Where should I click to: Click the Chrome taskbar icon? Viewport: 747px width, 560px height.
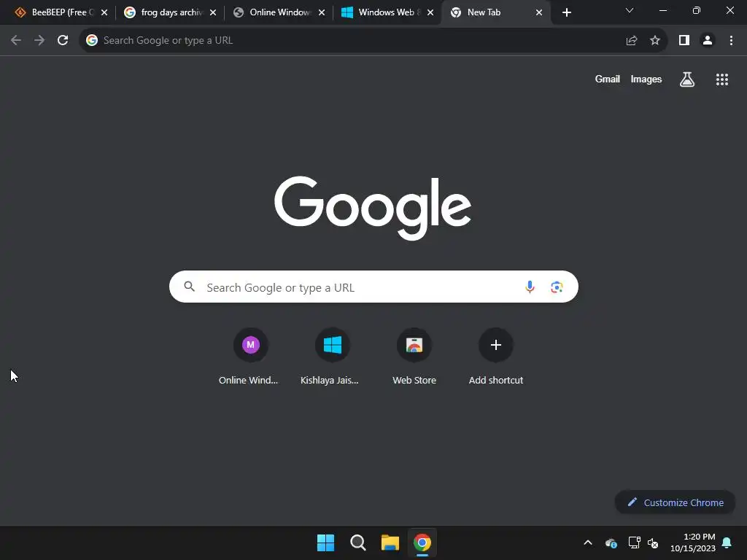(x=422, y=542)
